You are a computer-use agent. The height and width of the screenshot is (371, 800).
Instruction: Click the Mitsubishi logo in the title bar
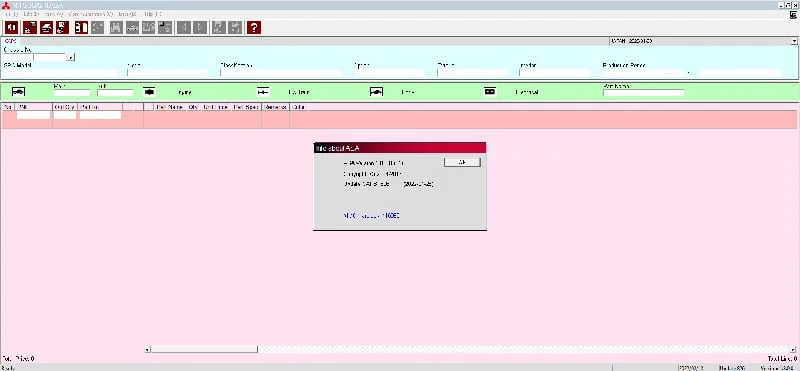pos(6,5)
